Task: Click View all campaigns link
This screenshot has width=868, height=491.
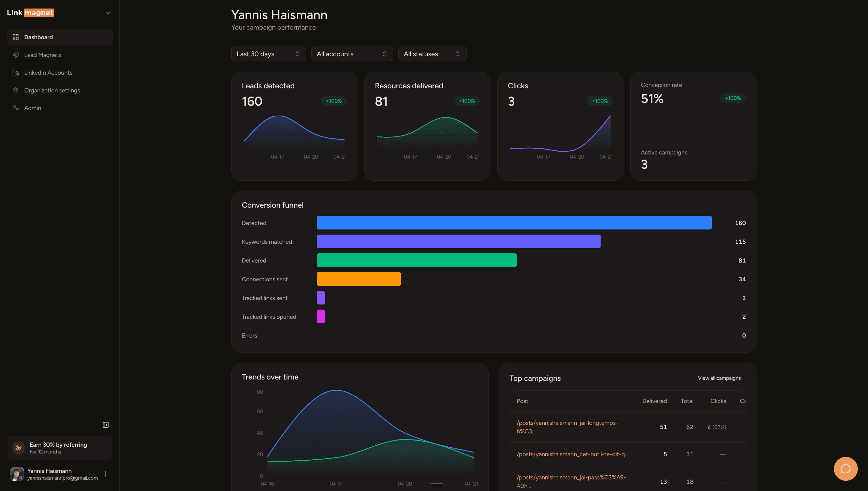Action: click(x=719, y=378)
